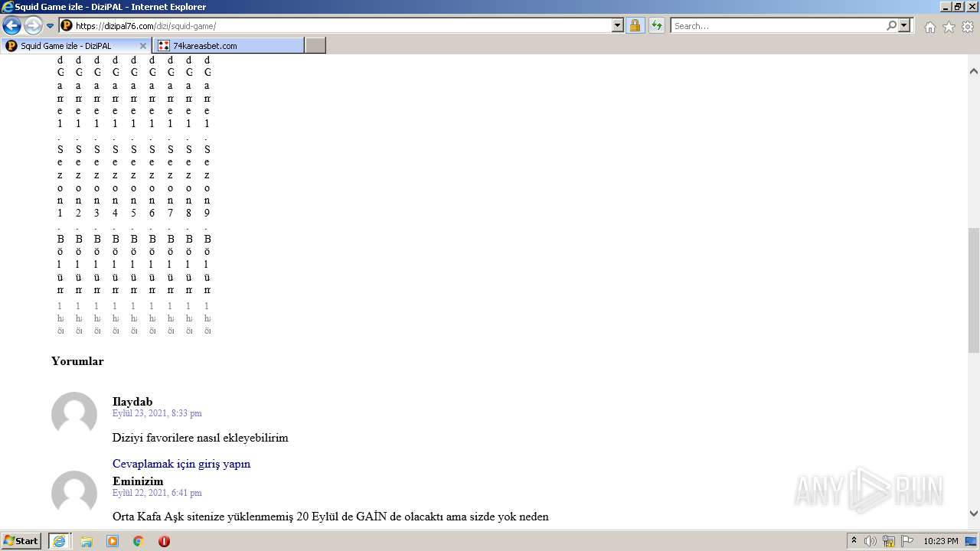Open Internet Explorer taskbar icon
The width and height of the screenshot is (980, 551).
[x=60, y=541]
